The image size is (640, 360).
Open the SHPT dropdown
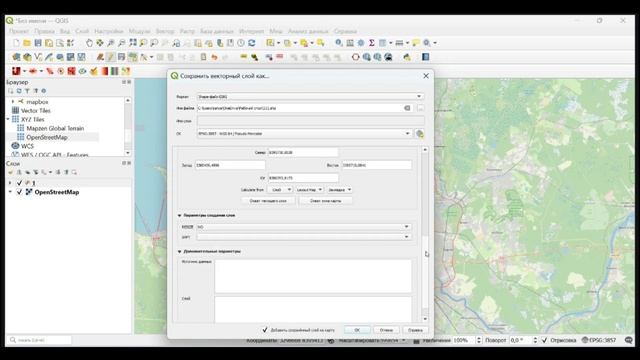(304, 237)
